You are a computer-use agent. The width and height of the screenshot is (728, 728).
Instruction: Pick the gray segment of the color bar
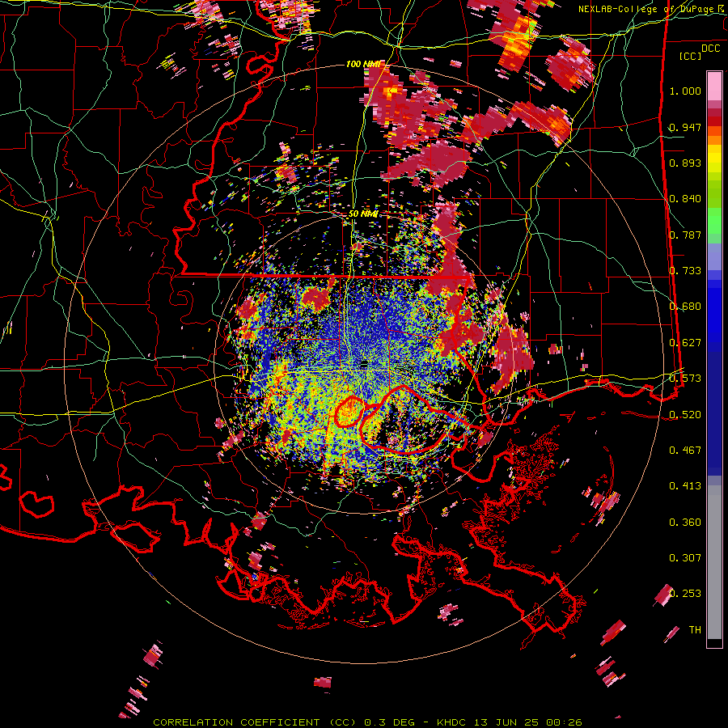pyautogui.click(x=714, y=562)
